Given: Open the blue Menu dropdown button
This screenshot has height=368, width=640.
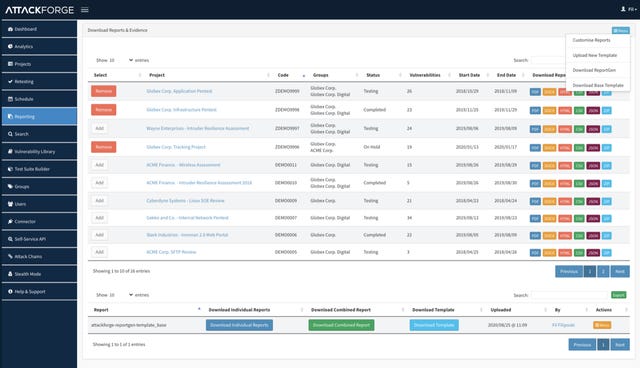Looking at the screenshot, I should [620, 31].
